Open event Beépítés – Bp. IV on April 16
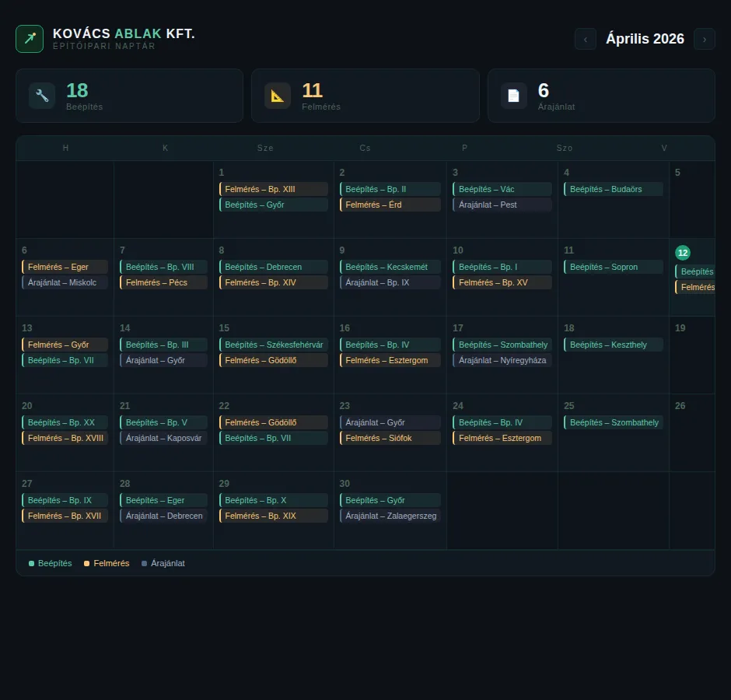This screenshot has width=731, height=700. click(390, 345)
